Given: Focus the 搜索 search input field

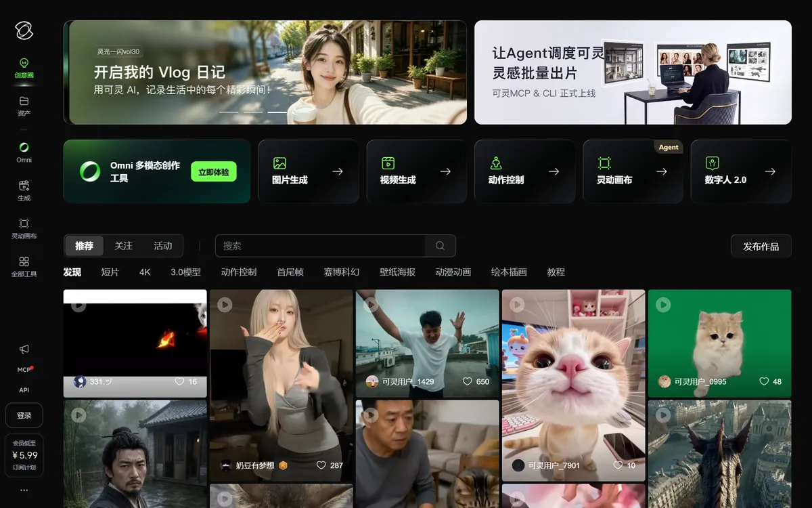Looking at the screenshot, I should click(x=320, y=246).
